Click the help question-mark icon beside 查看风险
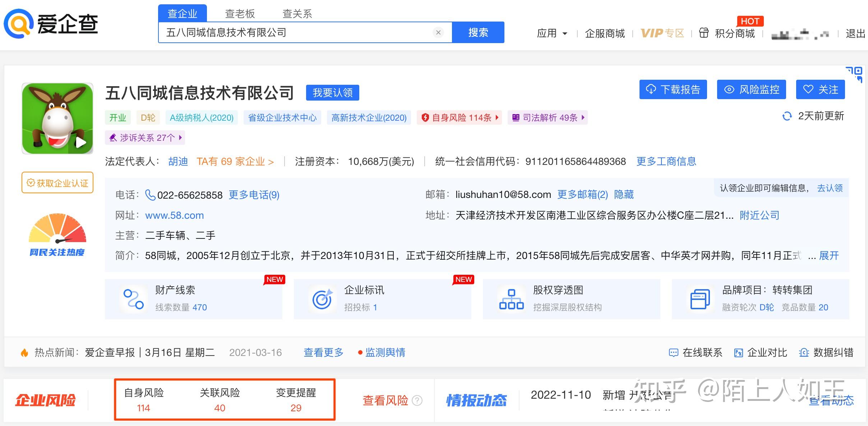 417,400
